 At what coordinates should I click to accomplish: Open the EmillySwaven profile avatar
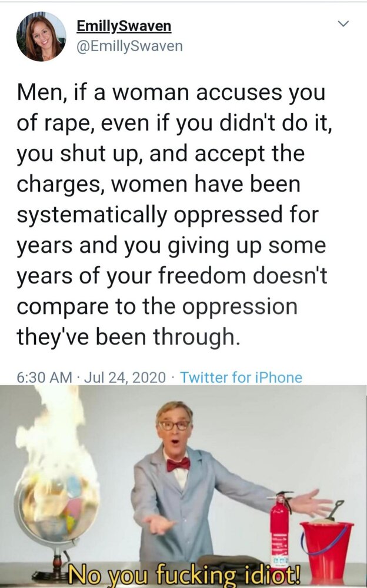point(41,36)
